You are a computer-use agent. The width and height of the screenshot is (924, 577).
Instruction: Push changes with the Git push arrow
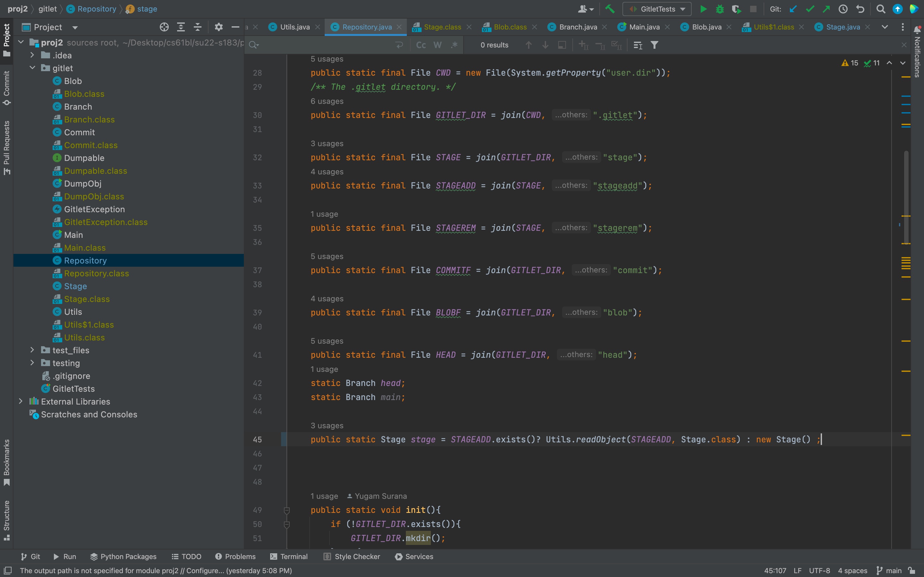tap(826, 9)
